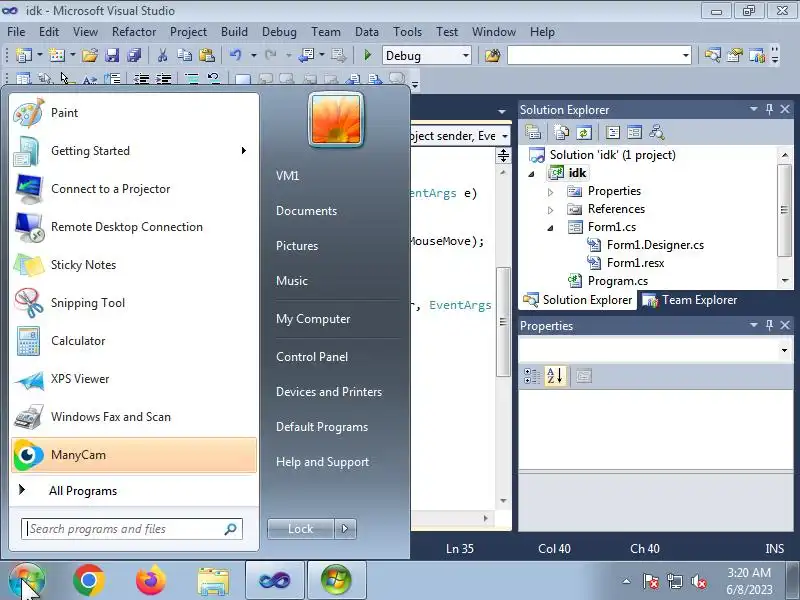800x600 pixels.
Task: Pin the Solution Explorer panel
Action: pyautogui.click(x=769, y=109)
